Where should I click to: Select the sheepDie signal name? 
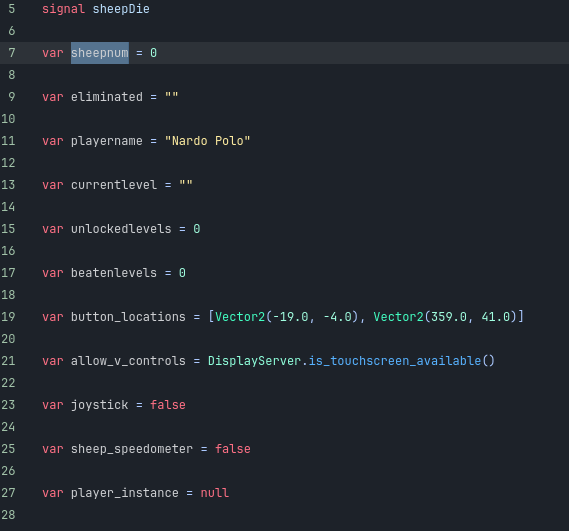pos(121,9)
